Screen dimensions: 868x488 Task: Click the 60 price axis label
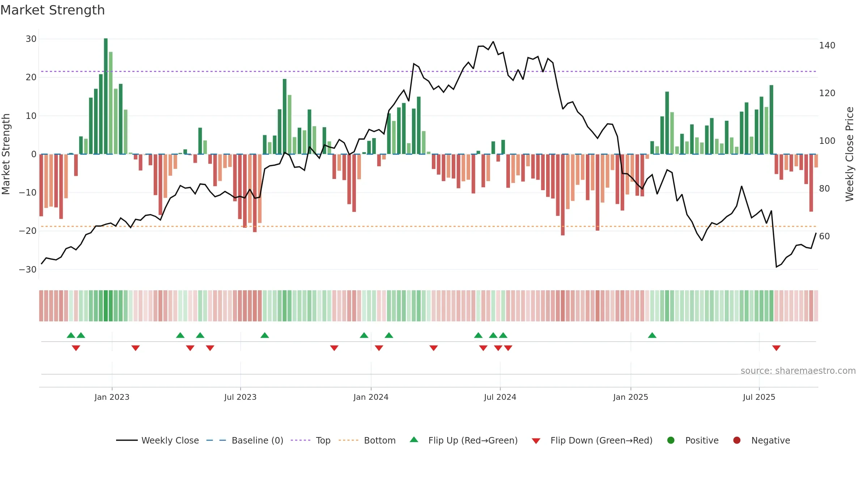pyautogui.click(x=825, y=236)
